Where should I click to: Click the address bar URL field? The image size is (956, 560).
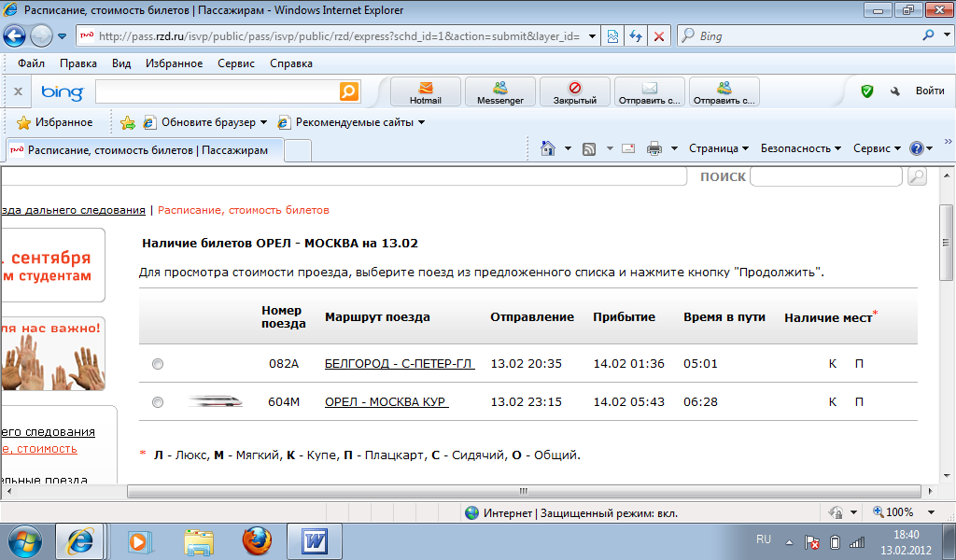(x=338, y=36)
